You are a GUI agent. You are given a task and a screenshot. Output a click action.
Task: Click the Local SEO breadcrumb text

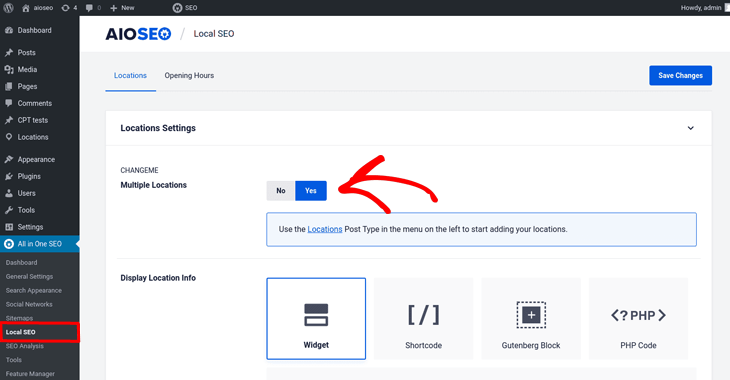pos(214,34)
